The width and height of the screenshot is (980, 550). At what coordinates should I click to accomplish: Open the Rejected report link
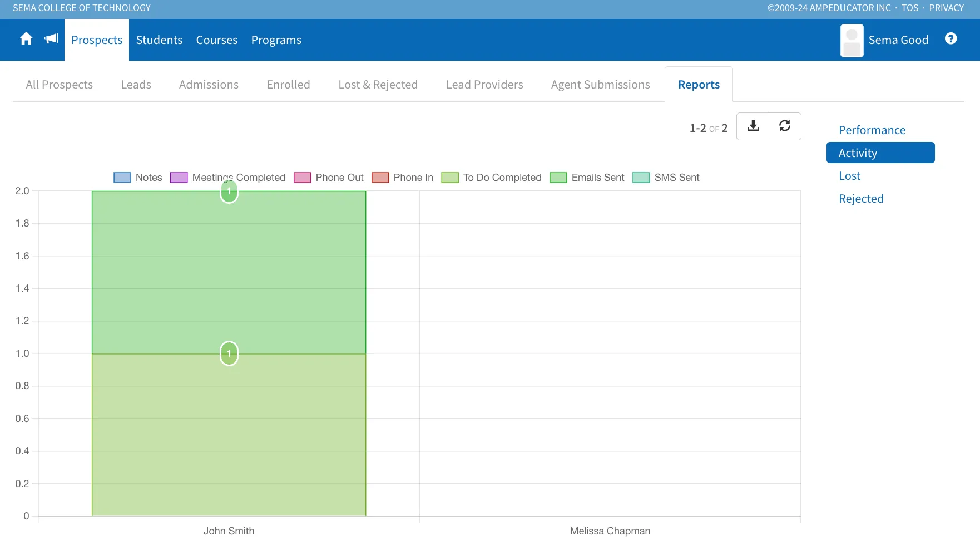[x=861, y=199]
